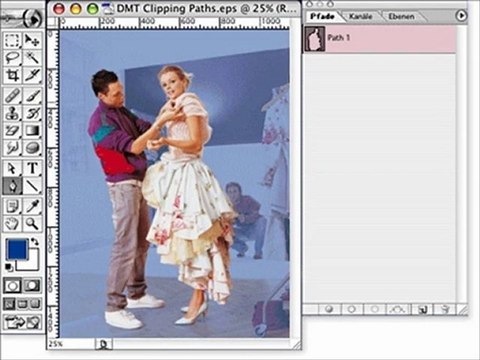Load path as a selection button

click(x=375, y=309)
